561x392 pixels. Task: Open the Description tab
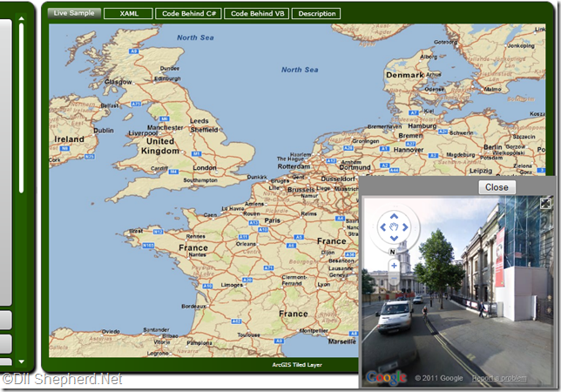click(316, 14)
